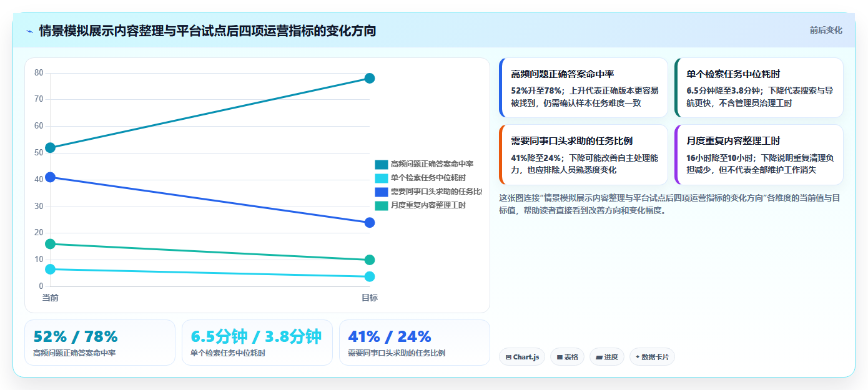This screenshot has height=390, width=868.
Task: Click the 进度 tag icon
Action: (x=599, y=358)
